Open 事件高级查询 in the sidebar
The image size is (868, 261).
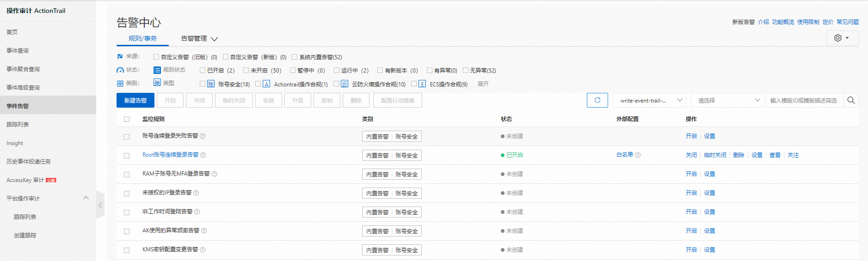pos(23,87)
